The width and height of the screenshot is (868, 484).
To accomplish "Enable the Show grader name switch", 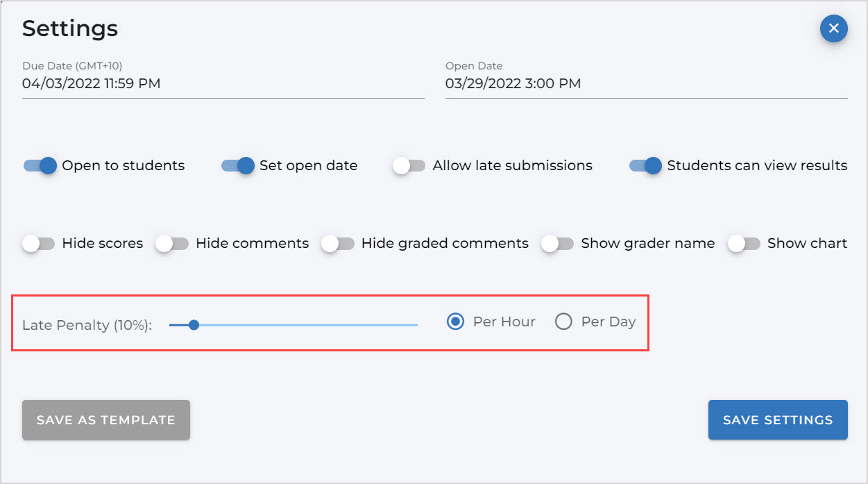I will (557, 244).
